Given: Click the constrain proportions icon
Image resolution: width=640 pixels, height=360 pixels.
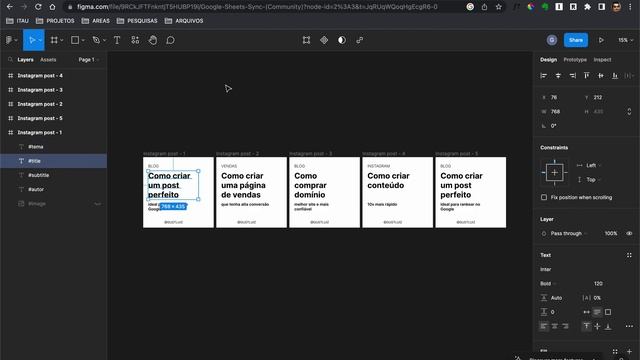Looking at the screenshot, I should (629, 111).
